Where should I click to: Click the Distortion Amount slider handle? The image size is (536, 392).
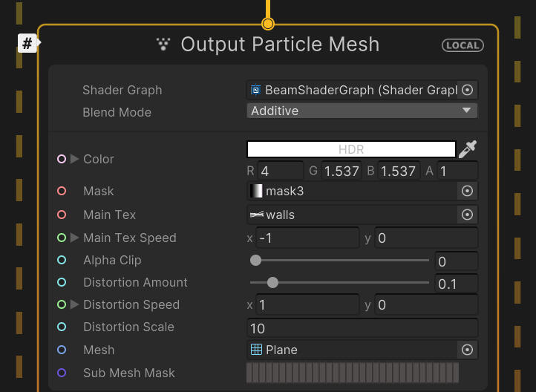click(x=272, y=282)
